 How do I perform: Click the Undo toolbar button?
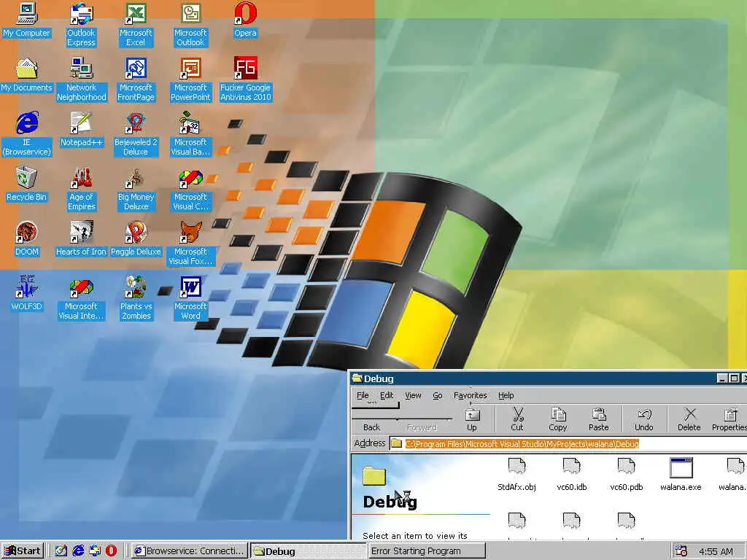pyautogui.click(x=644, y=419)
